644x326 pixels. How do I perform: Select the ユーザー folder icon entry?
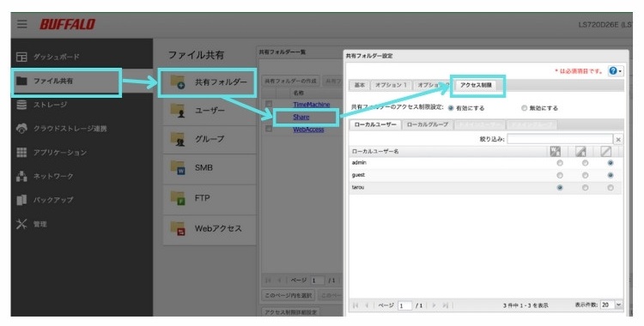(209, 111)
